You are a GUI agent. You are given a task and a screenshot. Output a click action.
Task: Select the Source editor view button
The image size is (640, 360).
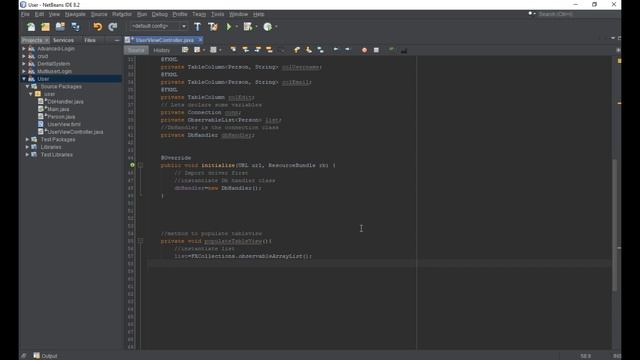click(136, 50)
